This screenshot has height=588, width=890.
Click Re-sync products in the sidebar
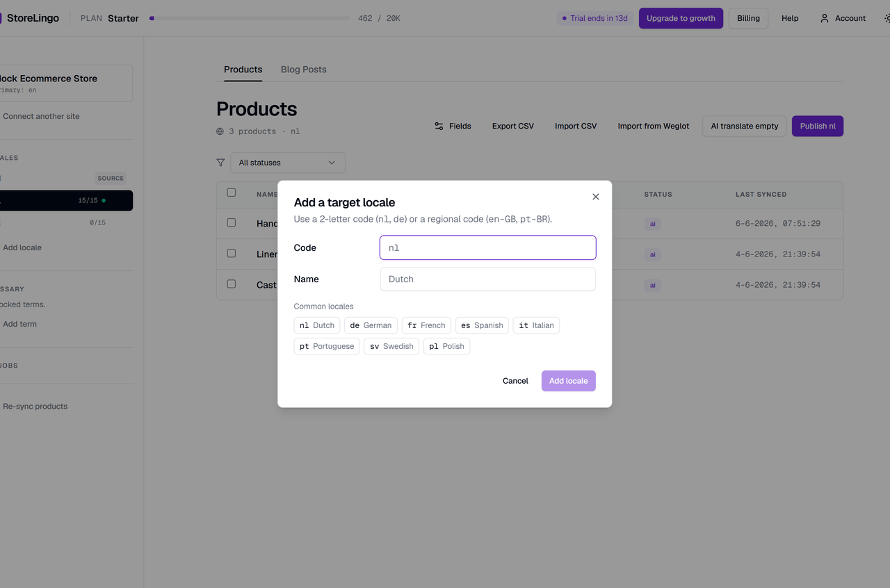tap(35, 406)
